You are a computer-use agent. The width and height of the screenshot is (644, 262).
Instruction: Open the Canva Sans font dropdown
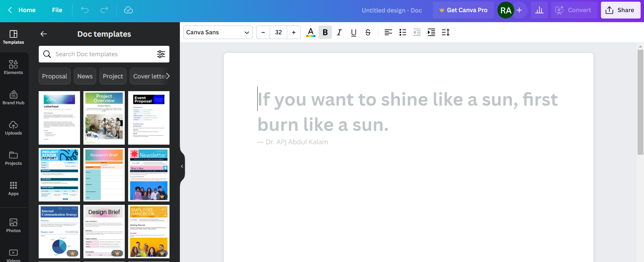point(218,32)
